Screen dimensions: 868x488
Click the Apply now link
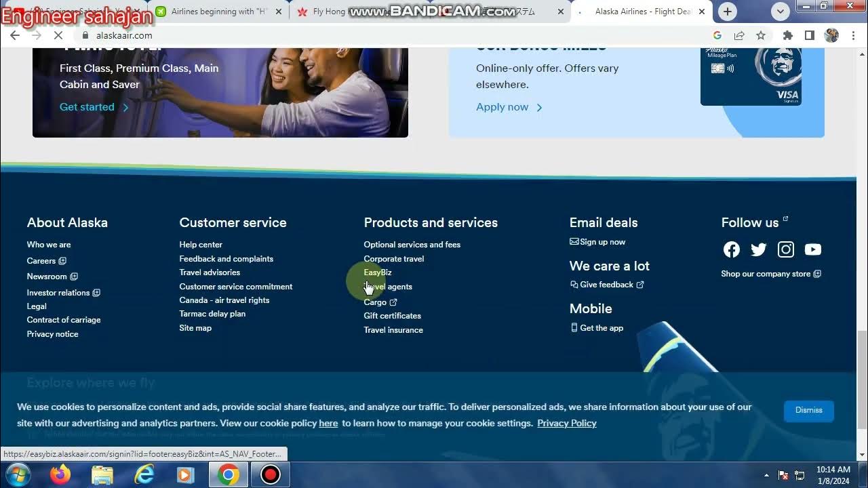509,107
